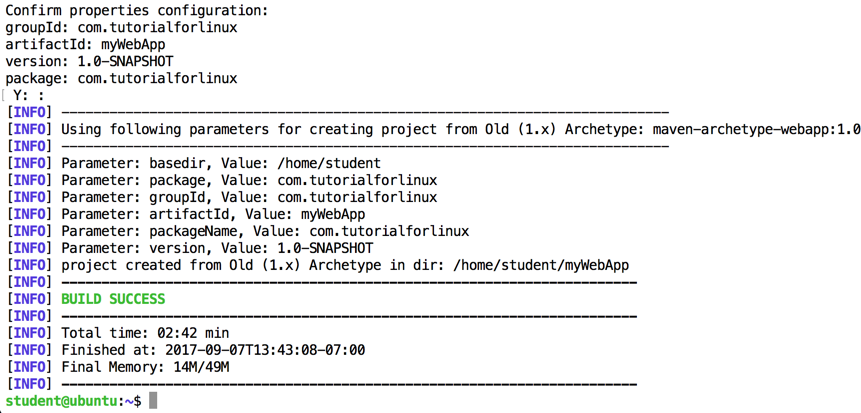Screen dimensions: 861x413
Task: Click the "artifactId: myWebApp" line at top
Action: point(85,44)
